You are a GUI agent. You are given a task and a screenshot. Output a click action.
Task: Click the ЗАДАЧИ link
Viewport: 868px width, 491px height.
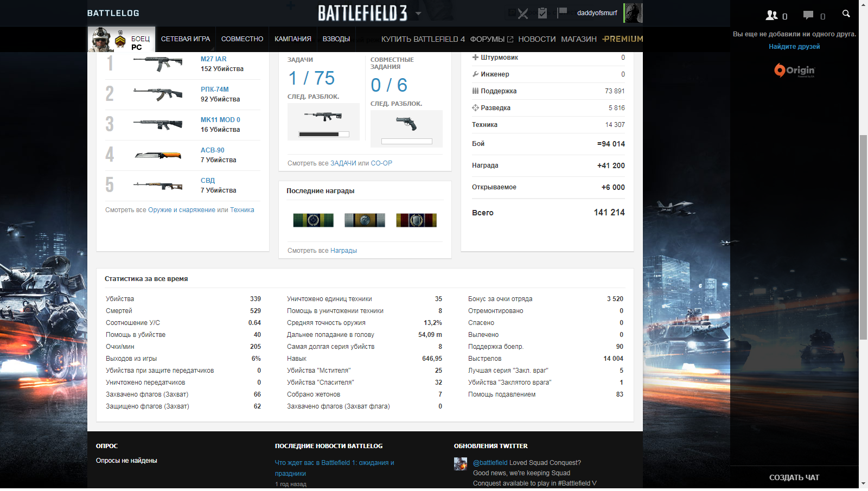coord(343,163)
